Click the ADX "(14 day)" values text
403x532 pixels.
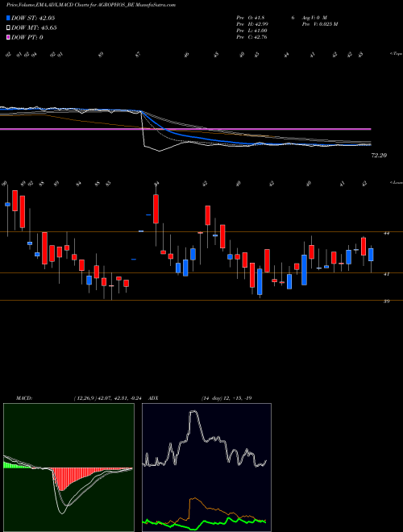(x=226, y=398)
